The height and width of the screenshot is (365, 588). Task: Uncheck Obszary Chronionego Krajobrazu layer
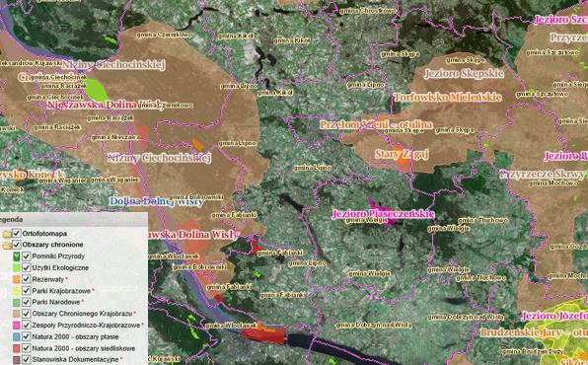tap(27, 314)
